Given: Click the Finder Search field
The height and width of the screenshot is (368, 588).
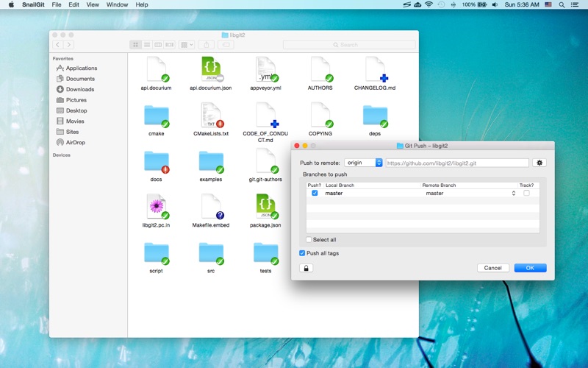Looking at the screenshot, I should coord(349,45).
